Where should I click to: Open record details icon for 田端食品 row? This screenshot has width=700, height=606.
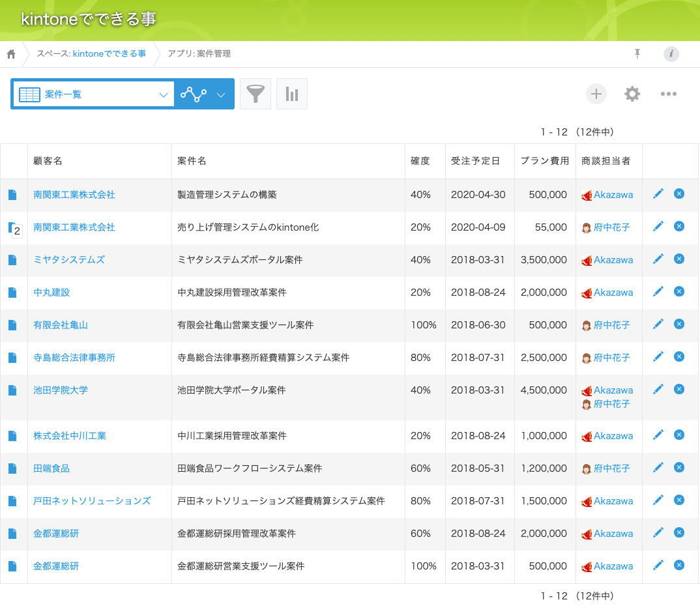[x=12, y=469]
